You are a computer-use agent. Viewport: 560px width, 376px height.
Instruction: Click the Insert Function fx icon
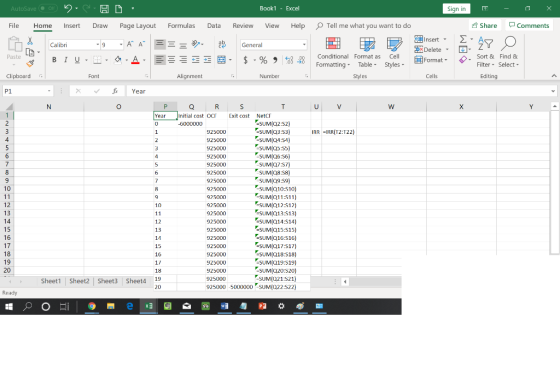[115, 91]
